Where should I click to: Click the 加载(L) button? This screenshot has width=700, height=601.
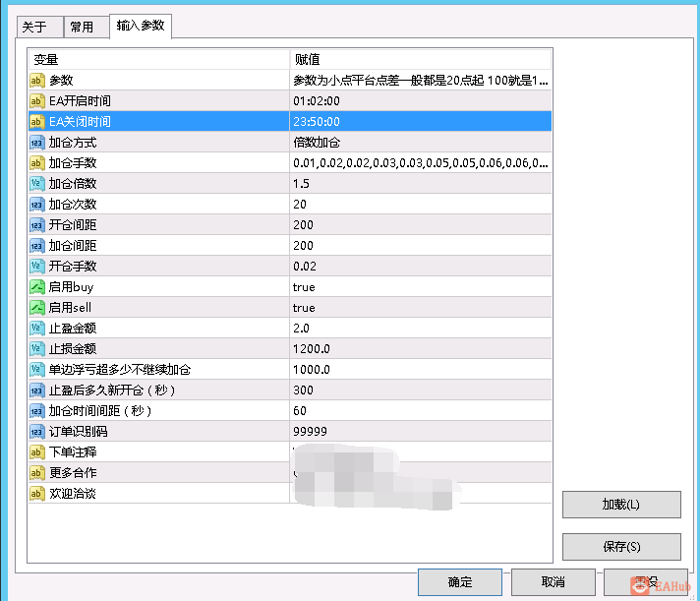tap(621, 505)
